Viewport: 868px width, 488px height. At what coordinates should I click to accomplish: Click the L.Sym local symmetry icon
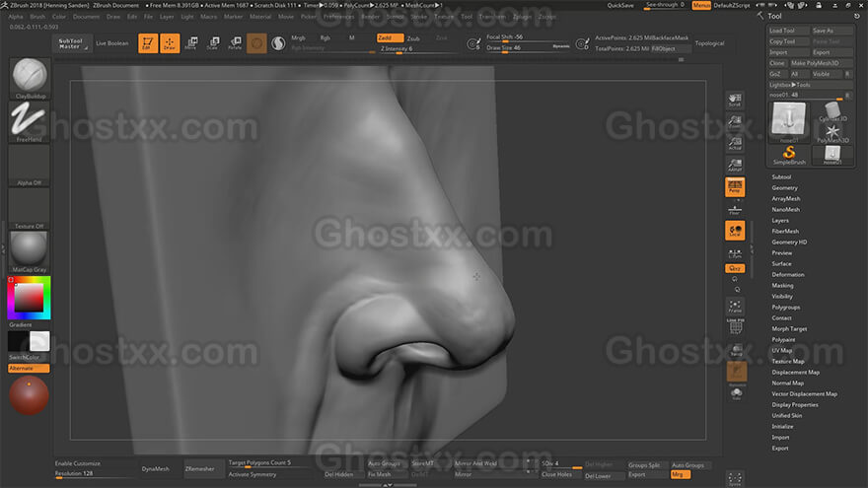(735, 253)
